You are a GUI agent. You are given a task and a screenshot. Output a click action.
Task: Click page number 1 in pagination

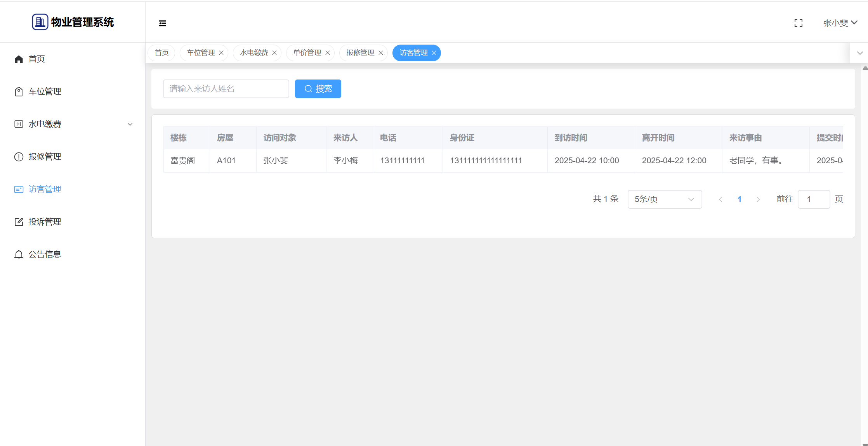[x=739, y=199]
